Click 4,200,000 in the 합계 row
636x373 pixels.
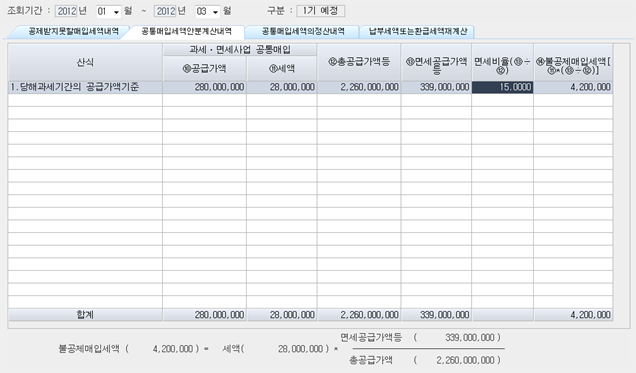click(x=573, y=315)
